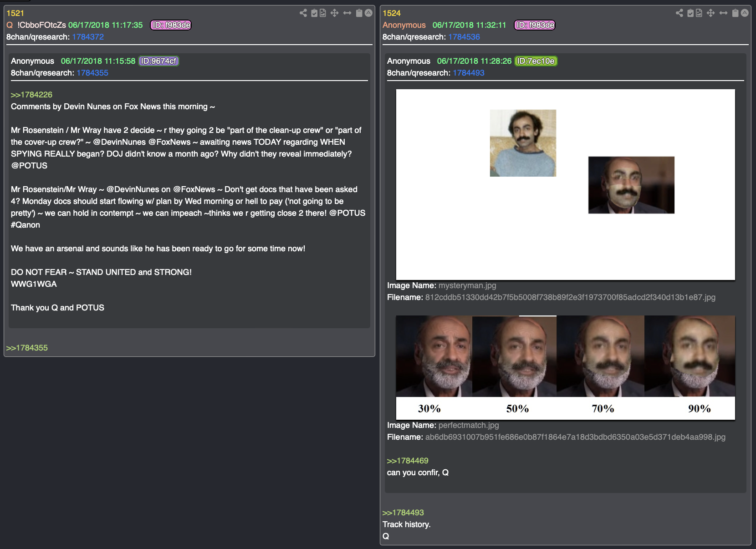Click the four-way move arrows icon on post 1524
The width and height of the screenshot is (756, 549).
click(x=710, y=13)
